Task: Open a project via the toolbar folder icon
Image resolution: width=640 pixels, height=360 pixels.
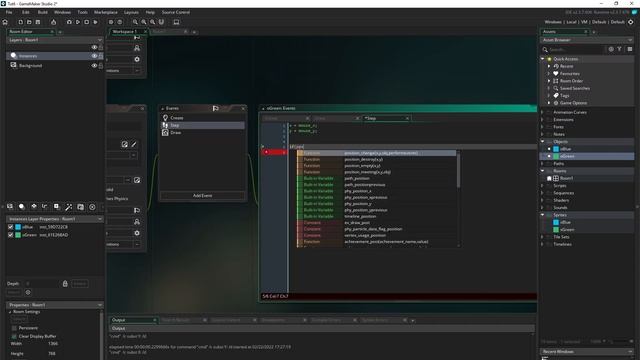Action: pos(29,22)
